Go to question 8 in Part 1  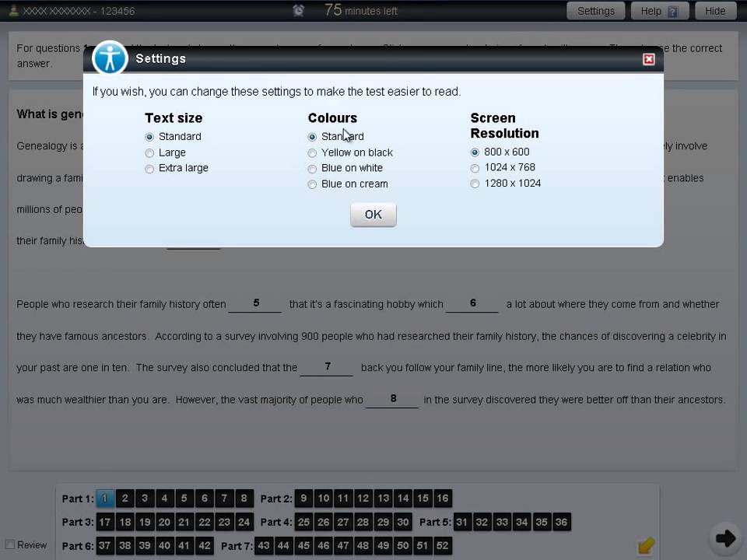point(244,499)
